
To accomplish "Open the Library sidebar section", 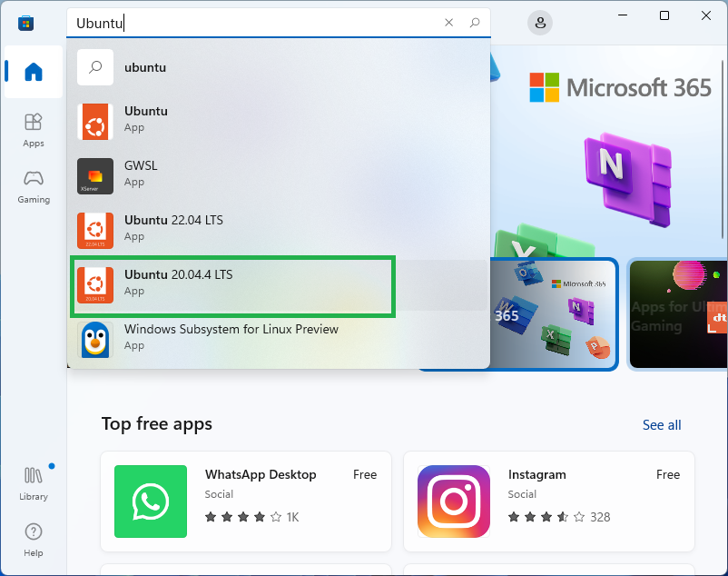I will (x=34, y=484).
